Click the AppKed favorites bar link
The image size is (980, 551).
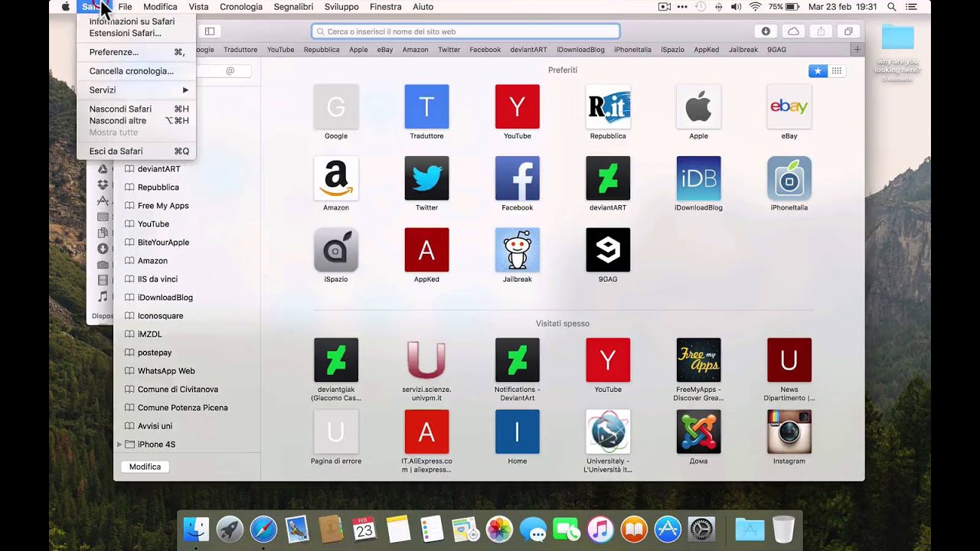tap(707, 50)
